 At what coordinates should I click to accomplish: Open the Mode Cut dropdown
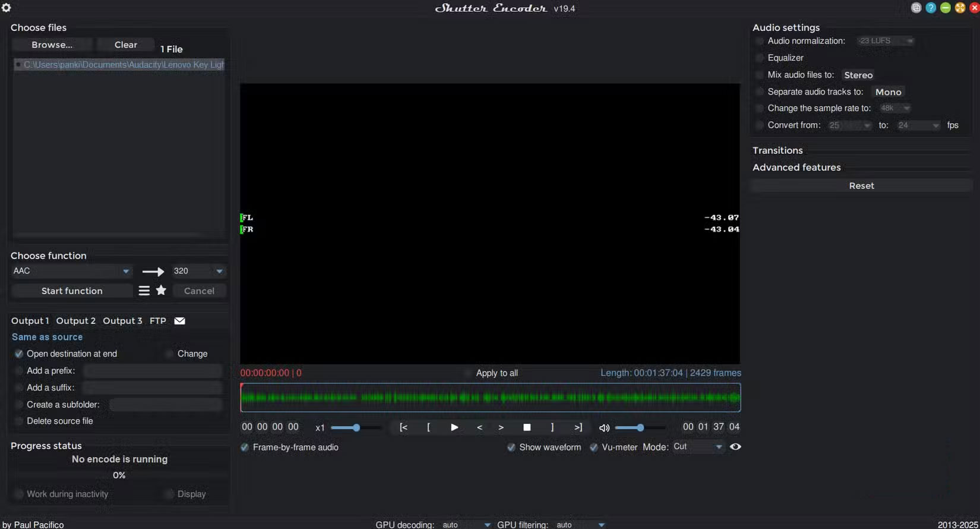click(698, 447)
